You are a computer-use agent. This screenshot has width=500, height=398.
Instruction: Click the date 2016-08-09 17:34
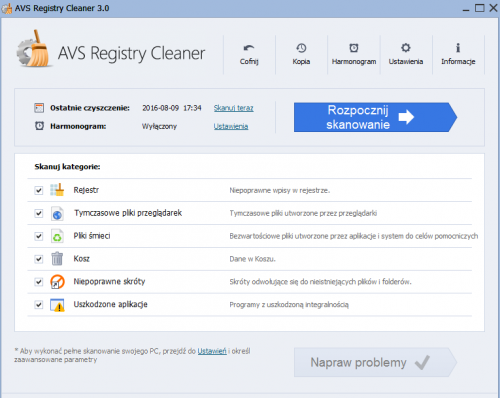pos(172,108)
